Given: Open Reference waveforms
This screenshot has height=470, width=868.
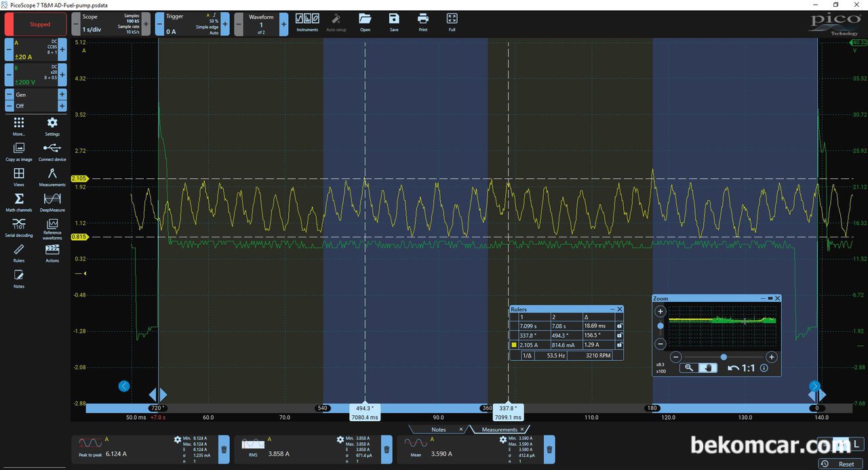Looking at the screenshot, I should point(52,229).
